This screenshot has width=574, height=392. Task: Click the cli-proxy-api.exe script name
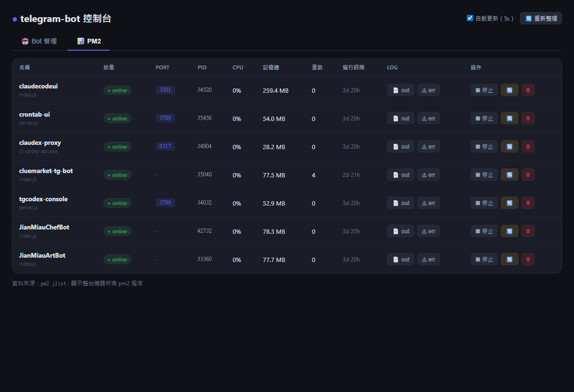tap(38, 151)
